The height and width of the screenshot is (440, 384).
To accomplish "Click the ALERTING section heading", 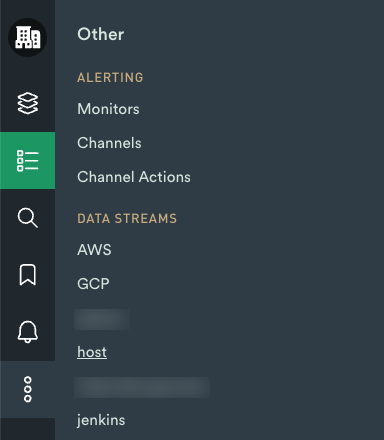I will pos(110,78).
